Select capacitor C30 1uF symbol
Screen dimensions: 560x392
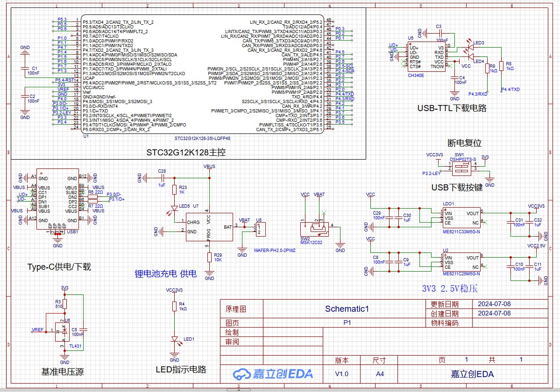398,217
